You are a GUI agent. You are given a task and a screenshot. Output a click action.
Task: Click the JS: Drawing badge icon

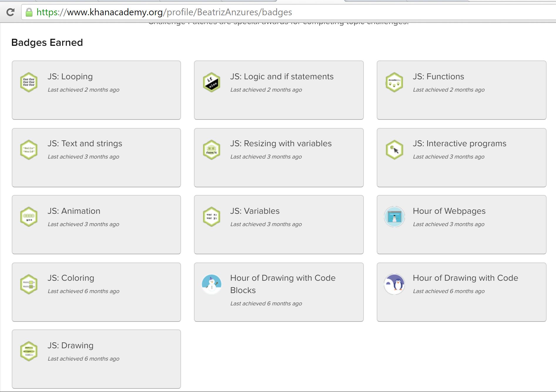click(x=29, y=351)
